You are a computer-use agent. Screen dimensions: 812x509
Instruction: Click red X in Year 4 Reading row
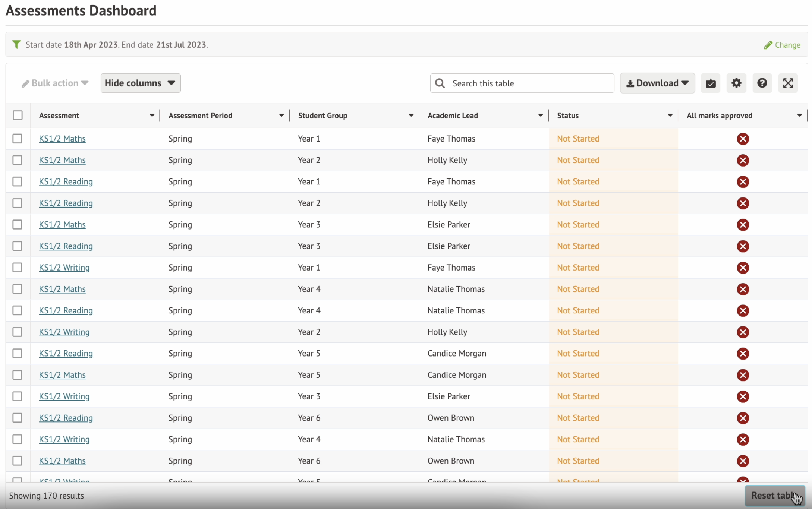point(743,310)
